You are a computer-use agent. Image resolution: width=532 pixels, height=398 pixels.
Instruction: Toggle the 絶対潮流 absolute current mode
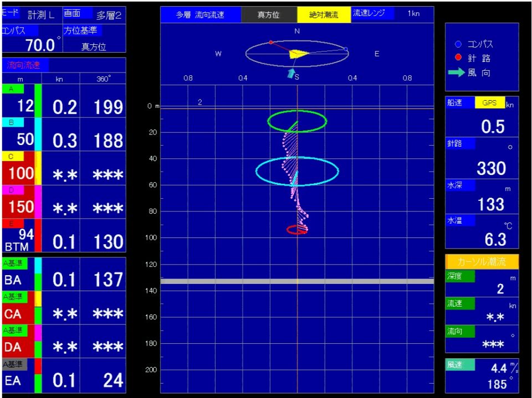(x=324, y=15)
